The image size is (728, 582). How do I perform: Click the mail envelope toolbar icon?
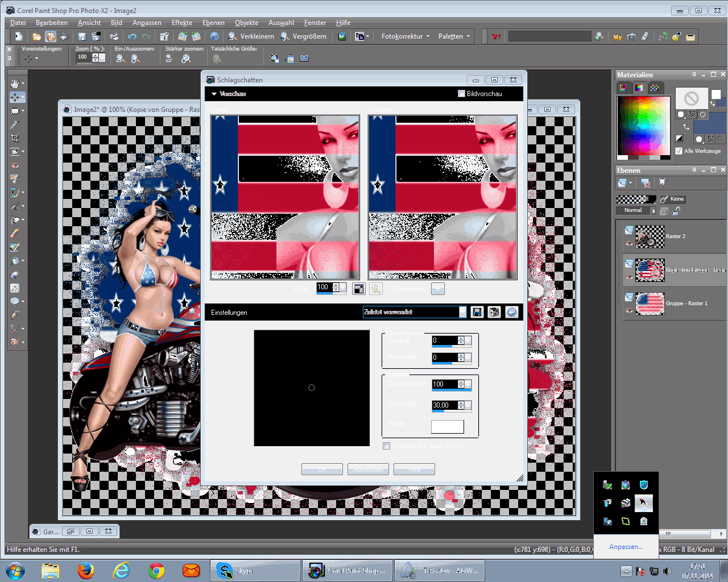pyautogui.click(x=690, y=36)
